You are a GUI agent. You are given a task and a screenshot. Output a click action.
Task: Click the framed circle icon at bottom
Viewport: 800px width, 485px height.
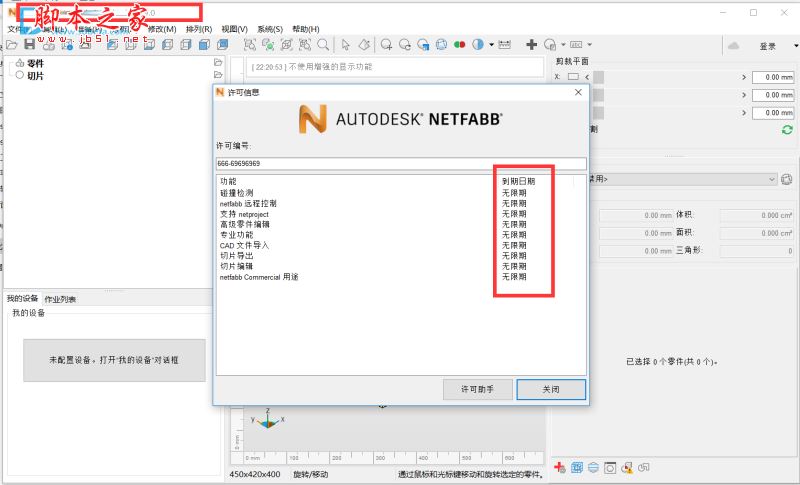coord(610,468)
